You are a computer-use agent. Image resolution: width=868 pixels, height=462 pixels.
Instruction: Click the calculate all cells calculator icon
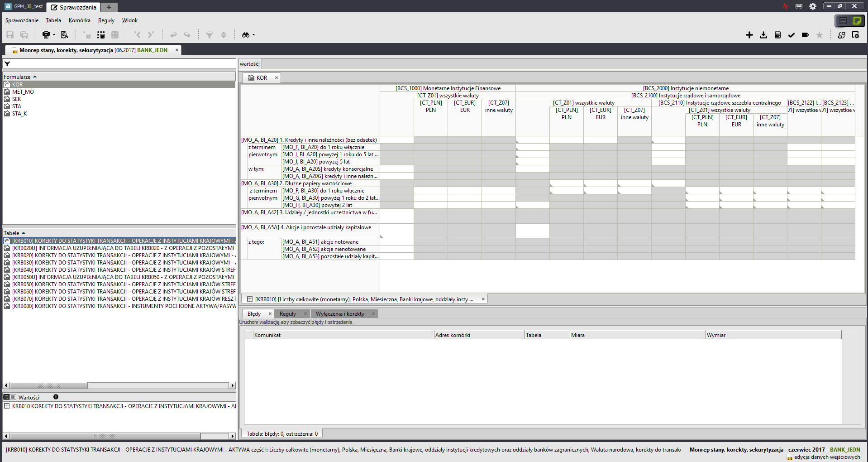tap(101, 35)
